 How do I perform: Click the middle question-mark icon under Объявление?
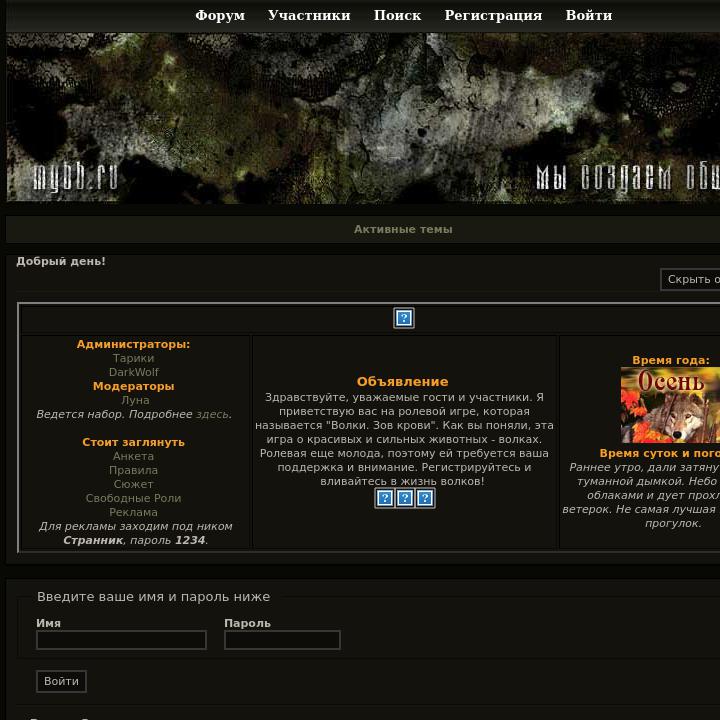[405, 498]
